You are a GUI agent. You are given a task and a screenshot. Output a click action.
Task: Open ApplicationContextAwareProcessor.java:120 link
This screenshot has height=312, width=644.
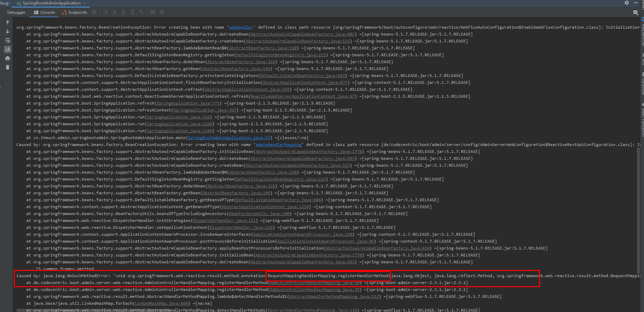coord(303,234)
